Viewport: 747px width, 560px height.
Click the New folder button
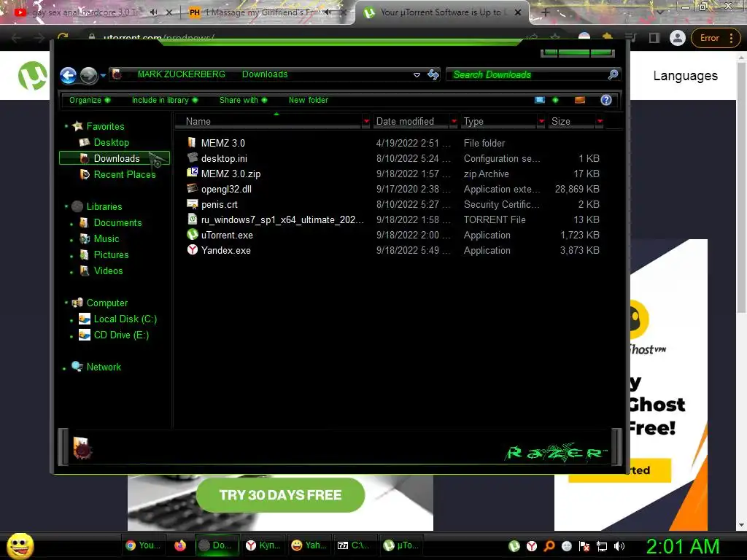click(309, 100)
